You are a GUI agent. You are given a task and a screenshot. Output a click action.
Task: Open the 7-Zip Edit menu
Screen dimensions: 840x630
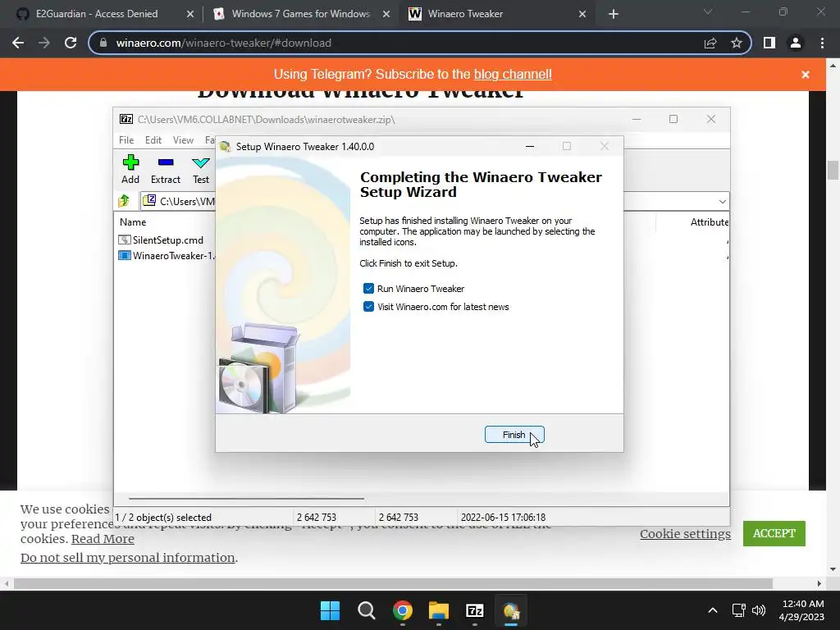pos(153,139)
